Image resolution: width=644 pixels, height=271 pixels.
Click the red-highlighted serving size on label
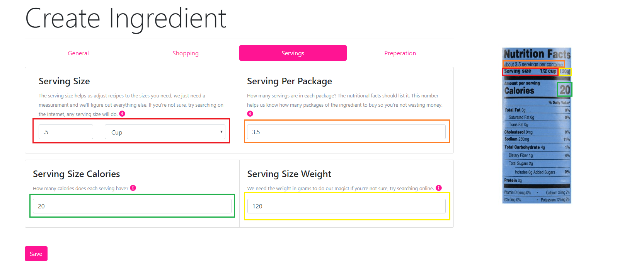point(530,71)
